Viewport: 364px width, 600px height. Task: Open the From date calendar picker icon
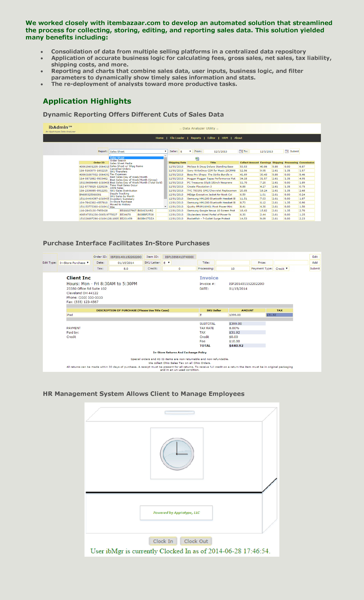coord(241,151)
